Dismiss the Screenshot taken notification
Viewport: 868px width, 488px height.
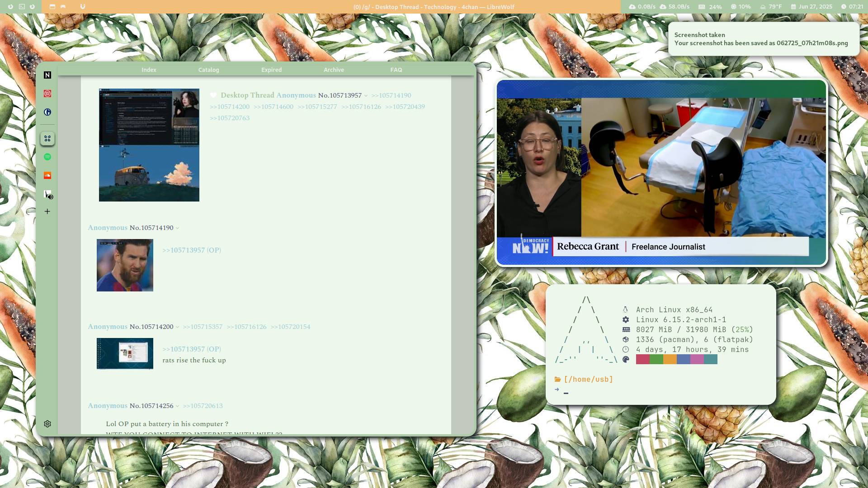click(764, 39)
